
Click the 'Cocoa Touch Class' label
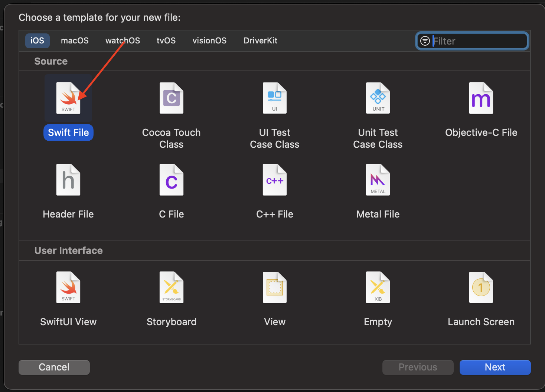click(x=172, y=138)
